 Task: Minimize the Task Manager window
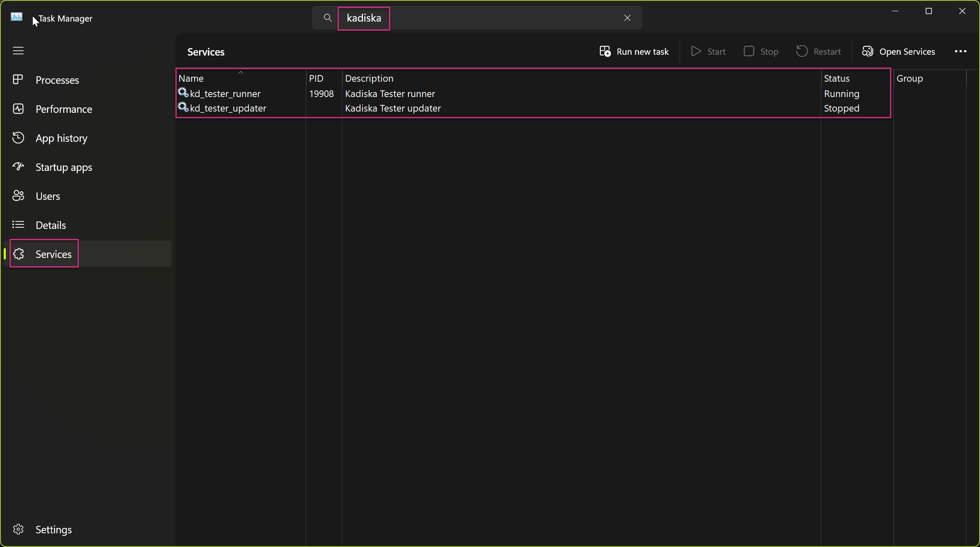[895, 11]
